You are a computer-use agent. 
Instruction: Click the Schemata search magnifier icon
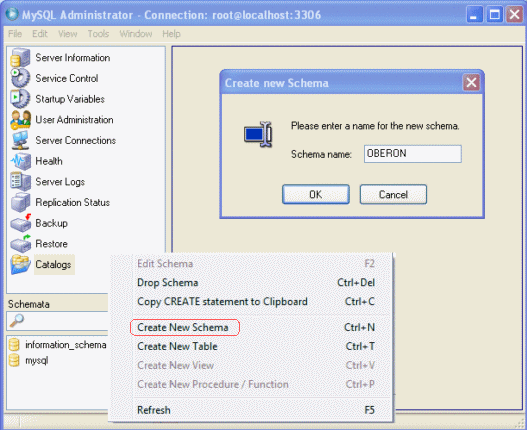pyautogui.click(x=16, y=321)
